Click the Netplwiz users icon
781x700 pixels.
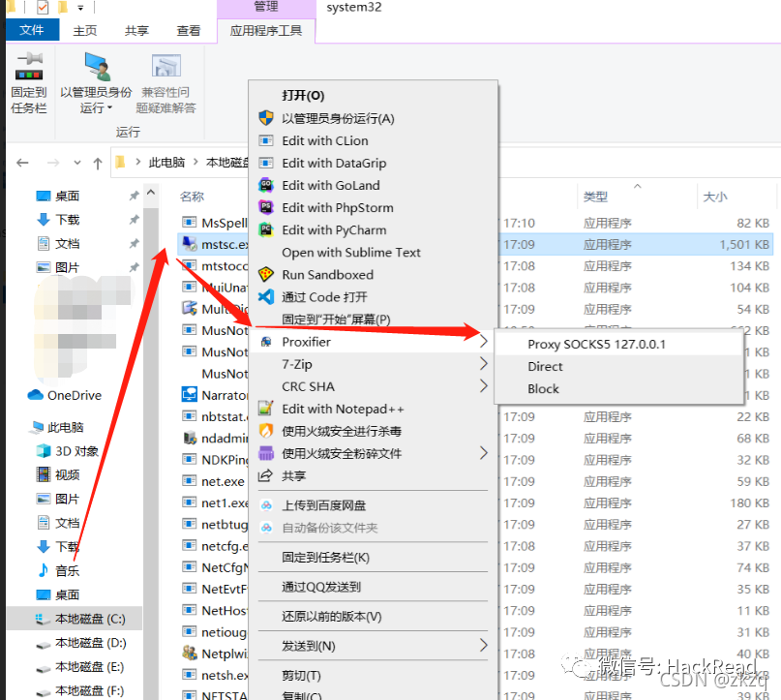(190, 654)
